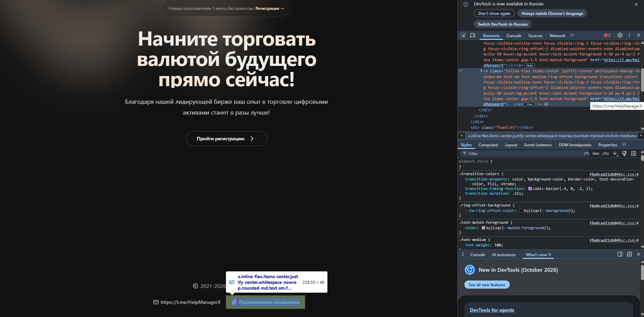Open the rendering emulation paintbrush icon
This screenshot has height=317, width=644.
(x=624, y=153)
